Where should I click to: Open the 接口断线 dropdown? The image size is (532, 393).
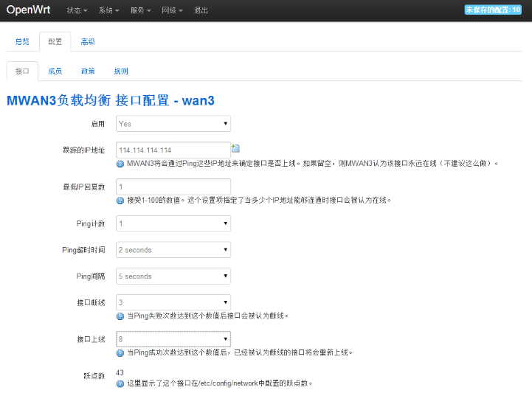[173, 302]
